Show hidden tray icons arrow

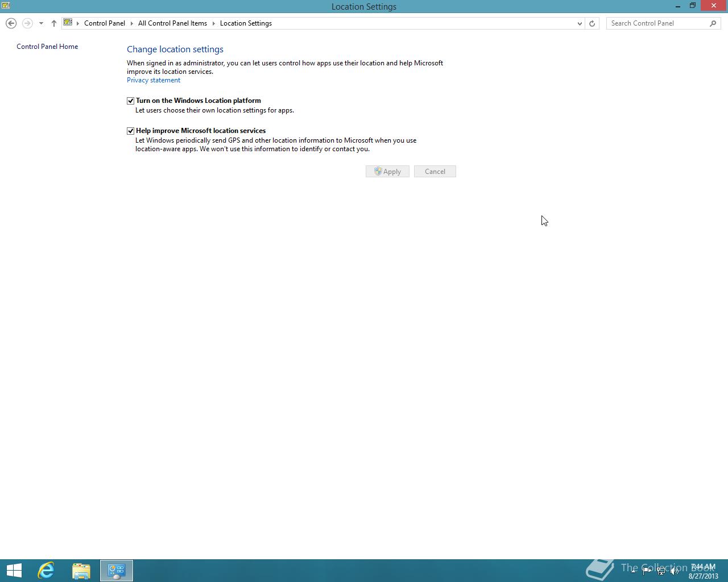click(x=633, y=571)
